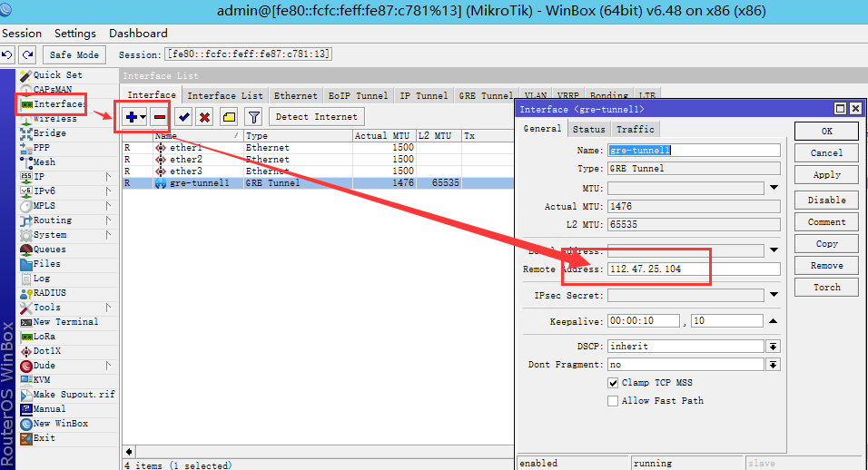Click Apply in gre-tunnel1 dialog
The height and width of the screenshot is (470, 868).
[x=826, y=175]
